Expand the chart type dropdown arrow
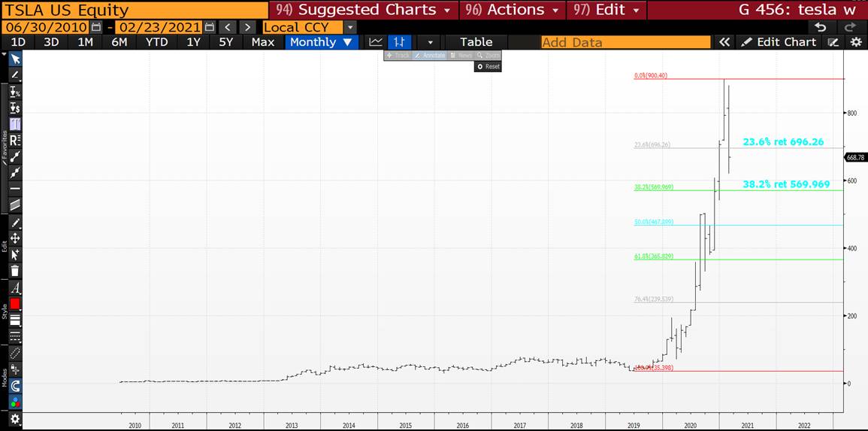This screenshot has width=868, height=431. tap(429, 42)
